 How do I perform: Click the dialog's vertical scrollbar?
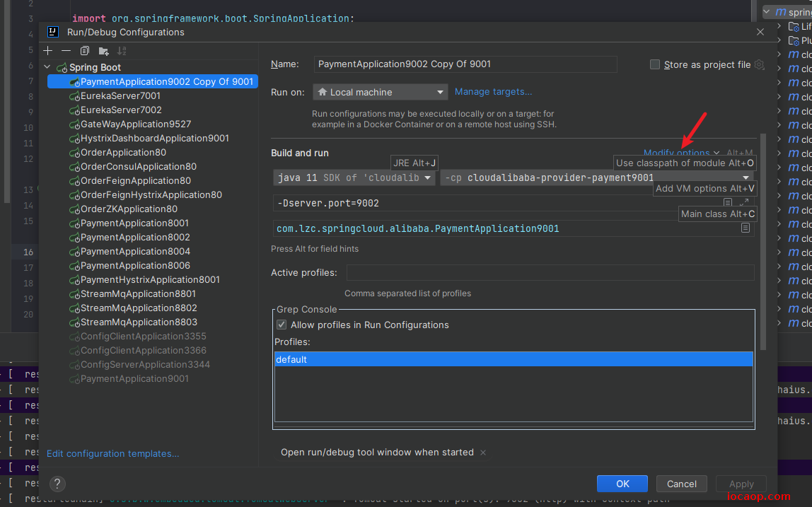pos(762,242)
